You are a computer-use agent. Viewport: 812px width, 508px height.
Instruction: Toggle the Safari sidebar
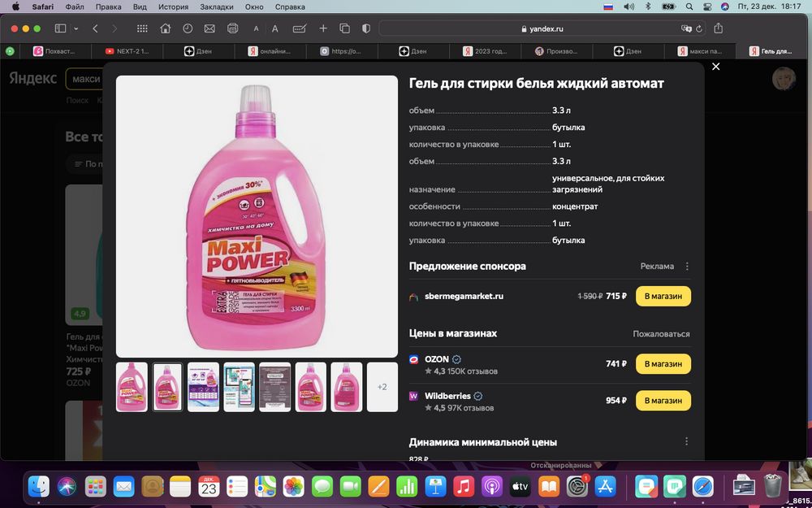(x=60, y=28)
